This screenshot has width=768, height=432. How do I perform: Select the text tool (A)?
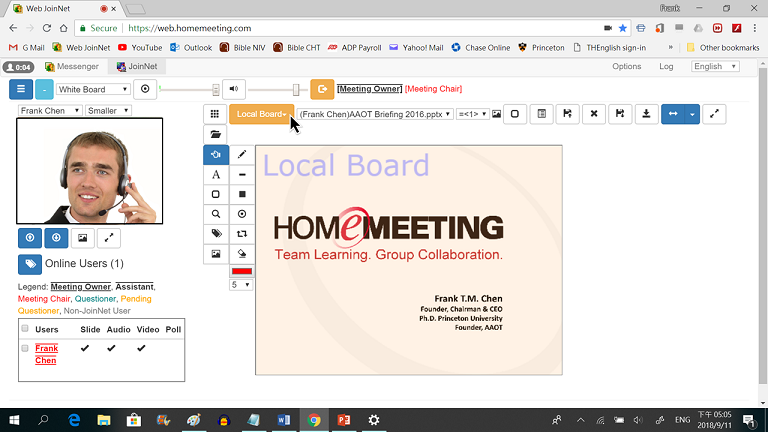point(216,175)
